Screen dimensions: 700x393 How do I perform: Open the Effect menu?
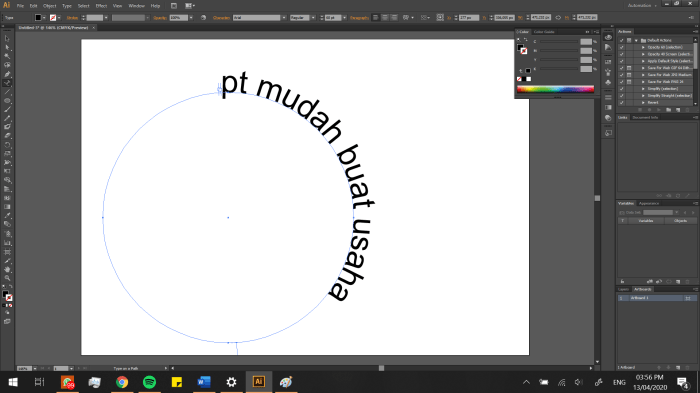101,6
